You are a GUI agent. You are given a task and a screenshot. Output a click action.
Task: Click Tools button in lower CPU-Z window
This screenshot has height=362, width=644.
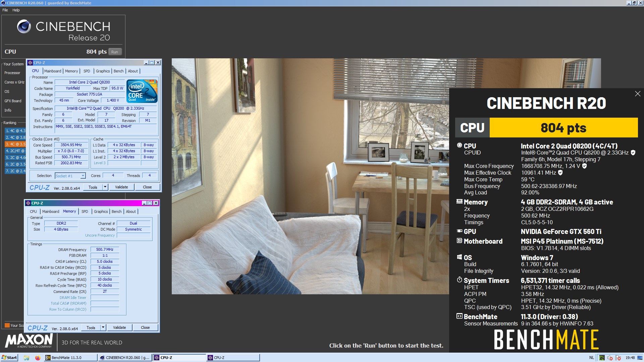(91, 327)
